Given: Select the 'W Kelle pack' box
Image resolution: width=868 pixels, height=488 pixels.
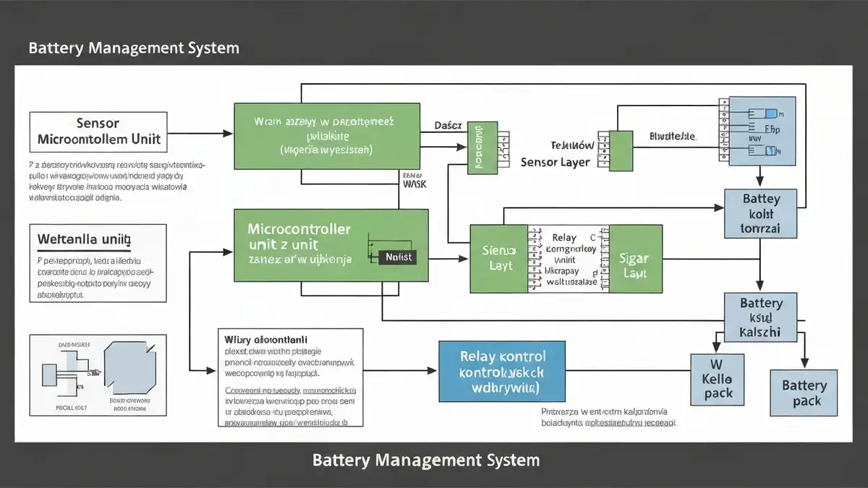Looking at the screenshot, I should [x=718, y=379].
